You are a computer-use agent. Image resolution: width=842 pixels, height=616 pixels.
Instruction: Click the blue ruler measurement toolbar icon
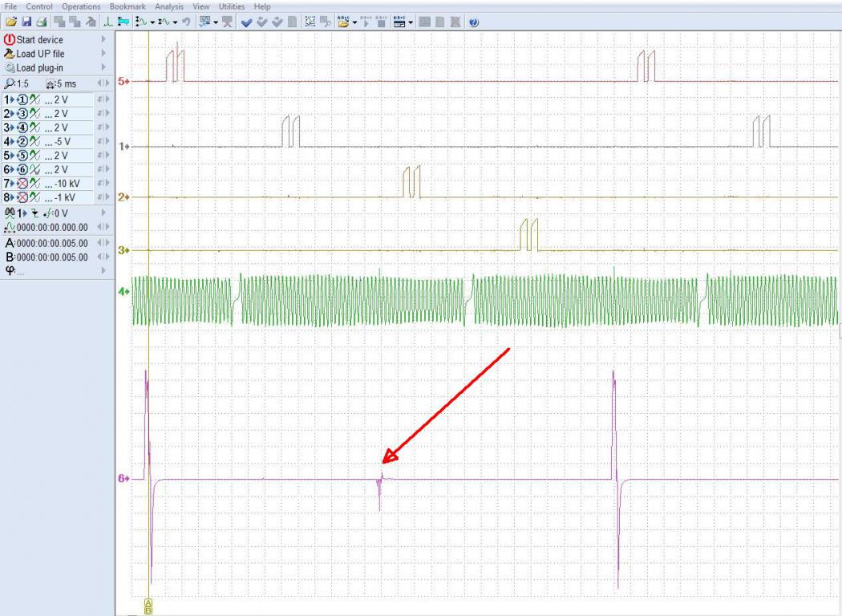pyautogui.click(x=123, y=22)
